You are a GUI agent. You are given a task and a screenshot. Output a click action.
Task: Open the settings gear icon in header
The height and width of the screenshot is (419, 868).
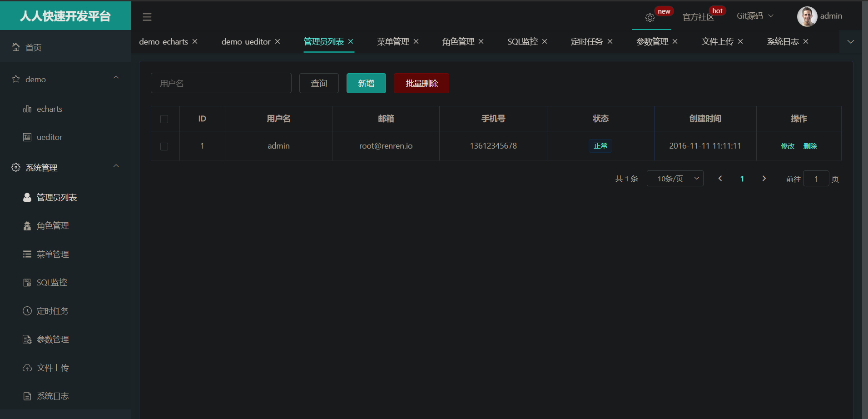pyautogui.click(x=650, y=18)
